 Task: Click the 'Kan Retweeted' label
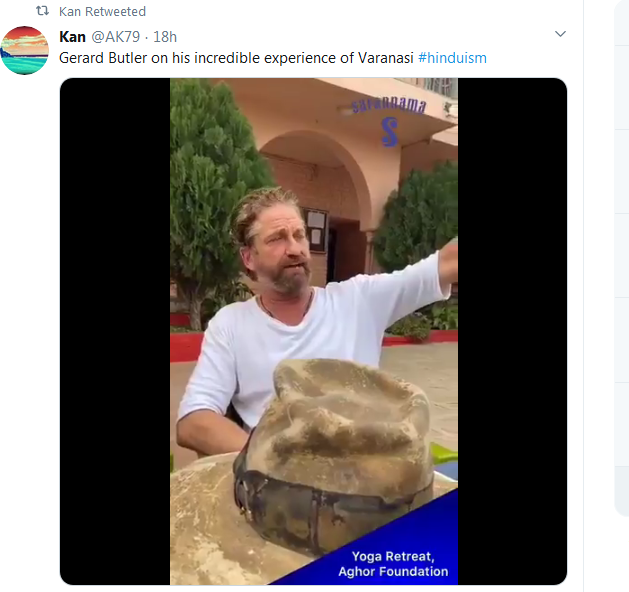102,12
